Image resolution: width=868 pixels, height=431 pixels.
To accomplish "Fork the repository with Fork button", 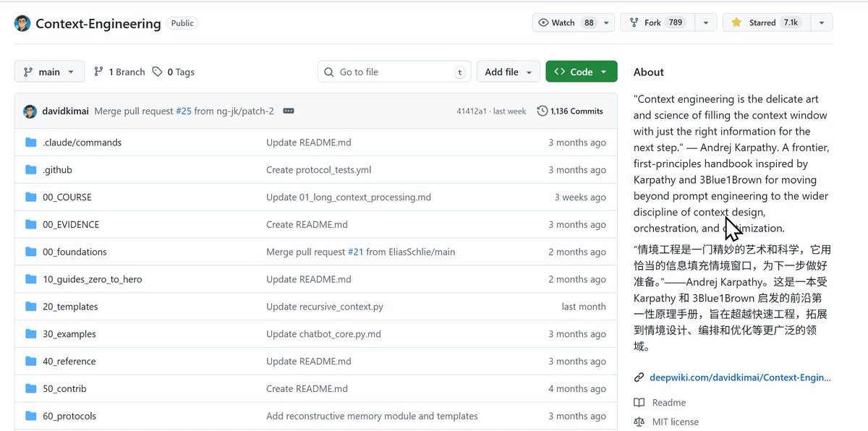I will pyautogui.click(x=656, y=22).
